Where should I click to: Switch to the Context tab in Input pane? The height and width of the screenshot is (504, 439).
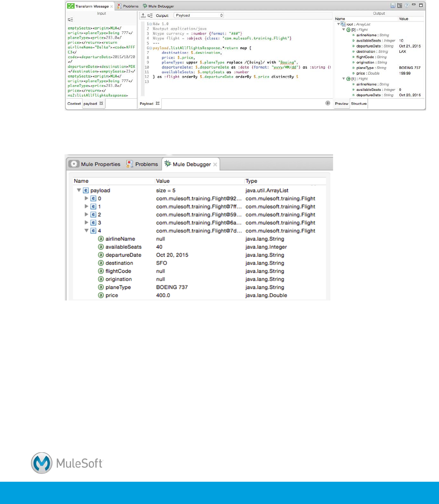point(74,104)
